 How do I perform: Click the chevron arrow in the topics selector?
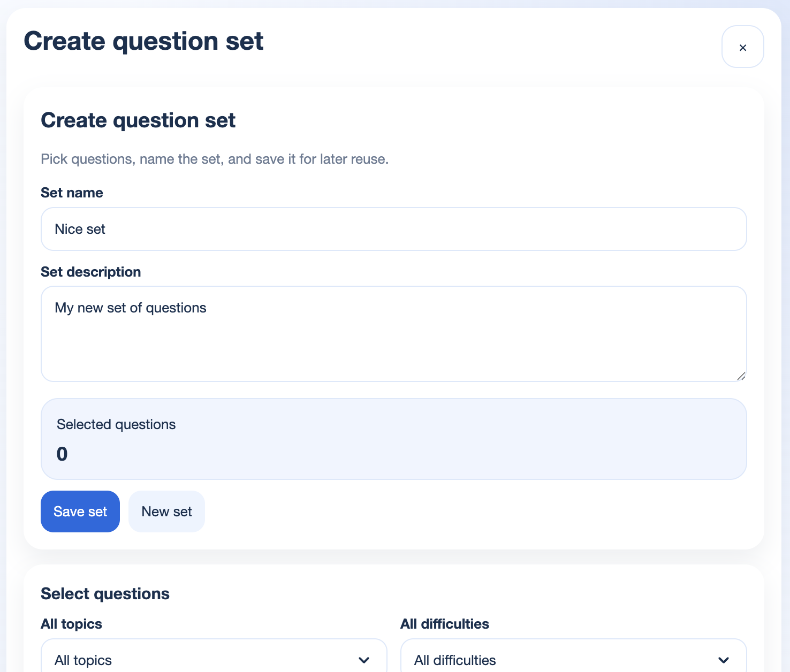coord(364,660)
